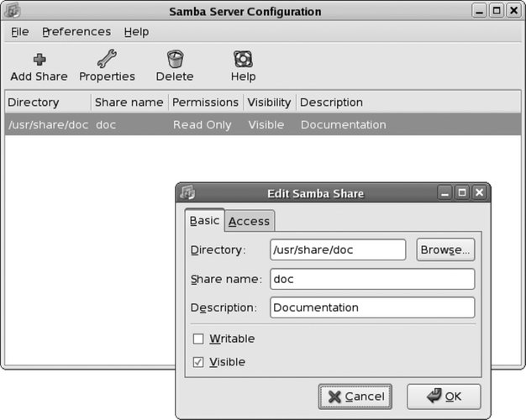Open the Preferences menu

(x=76, y=32)
